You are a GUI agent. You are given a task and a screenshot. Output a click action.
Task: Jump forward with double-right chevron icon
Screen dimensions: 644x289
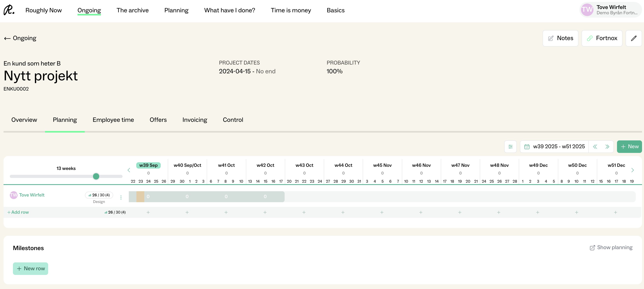[x=607, y=147]
